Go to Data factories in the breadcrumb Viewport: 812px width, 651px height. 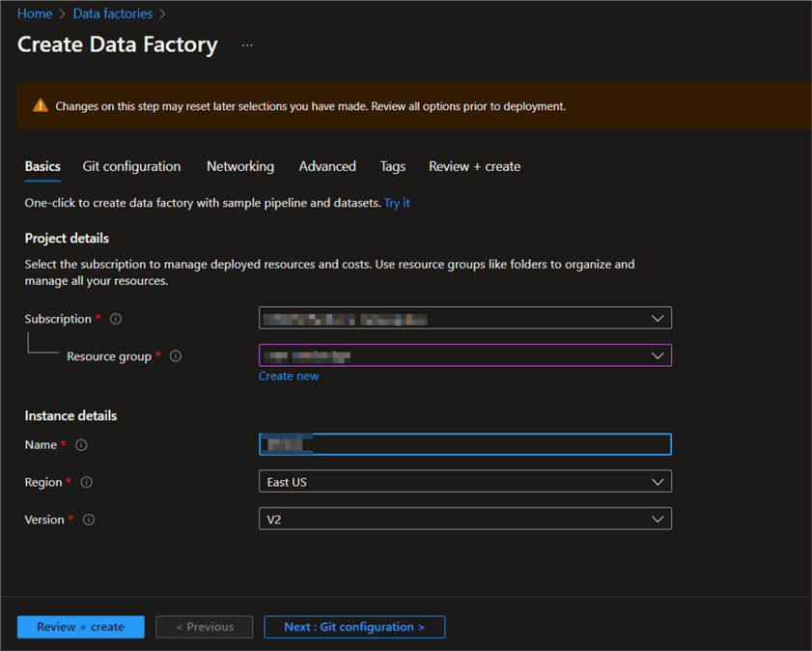point(112,14)
